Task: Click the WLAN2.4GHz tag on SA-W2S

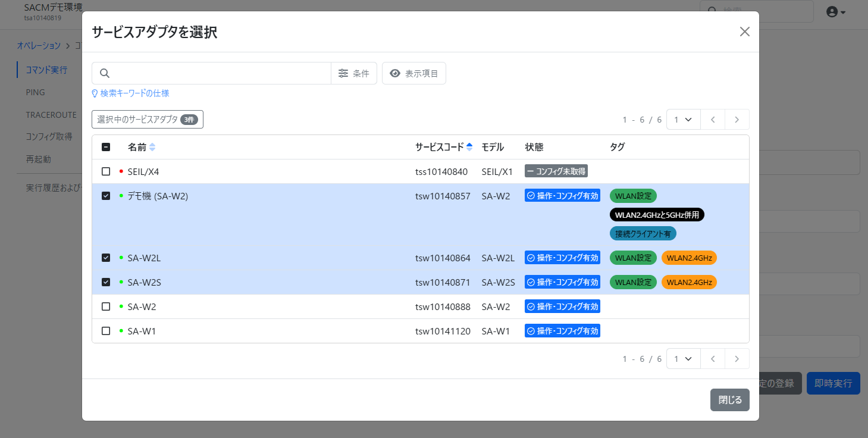Action: [x=689, y=282]
